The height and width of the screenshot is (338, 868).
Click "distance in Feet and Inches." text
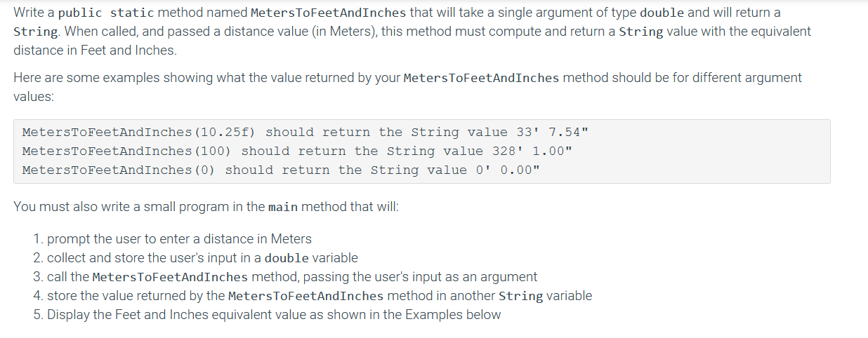point(96,50)
